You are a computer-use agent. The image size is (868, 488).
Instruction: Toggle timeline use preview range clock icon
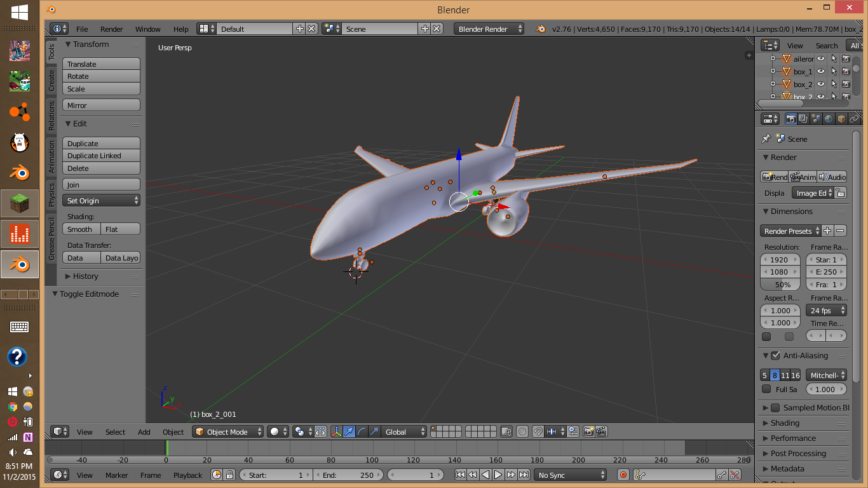(217, 475)
